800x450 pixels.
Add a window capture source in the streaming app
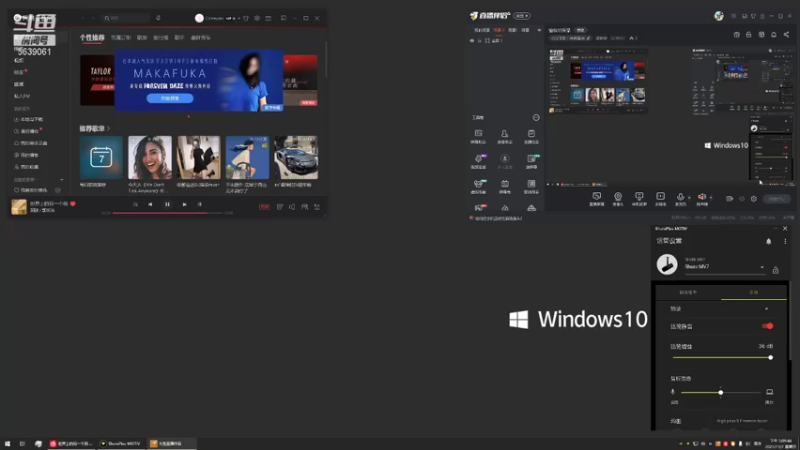(x=596, y=198)
